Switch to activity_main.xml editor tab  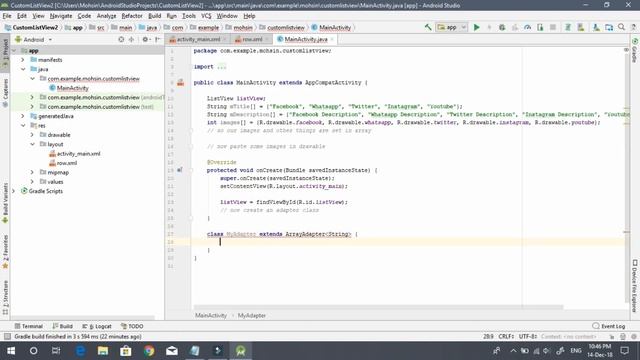tap(198, 39)
